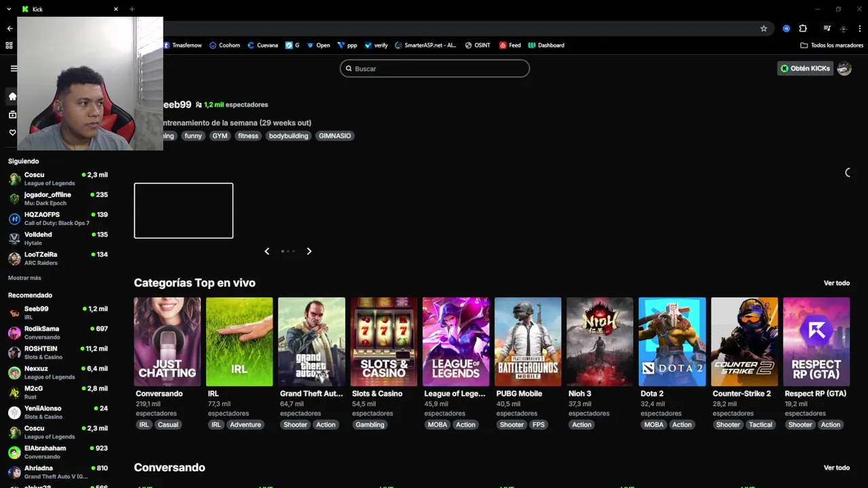Open ROSHTEIN channel in Recomendado
Image resolution: width=868 pixels, height=488 pixels.
pyautogui.click(x=58, y=353)
